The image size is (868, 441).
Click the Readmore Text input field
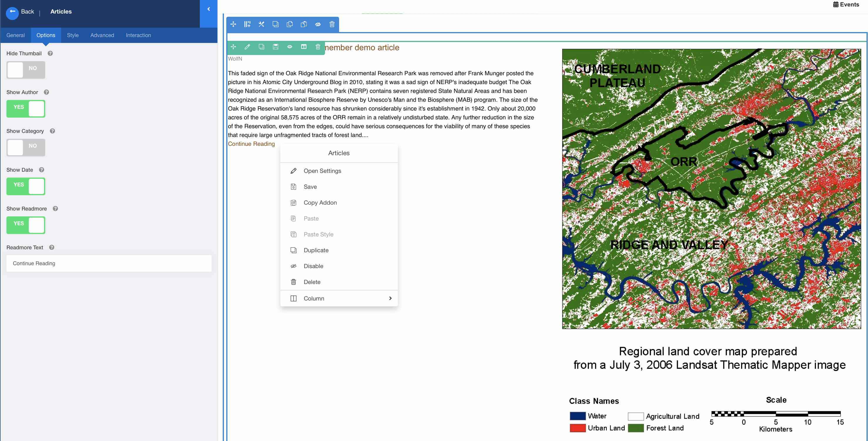[109, 263]
